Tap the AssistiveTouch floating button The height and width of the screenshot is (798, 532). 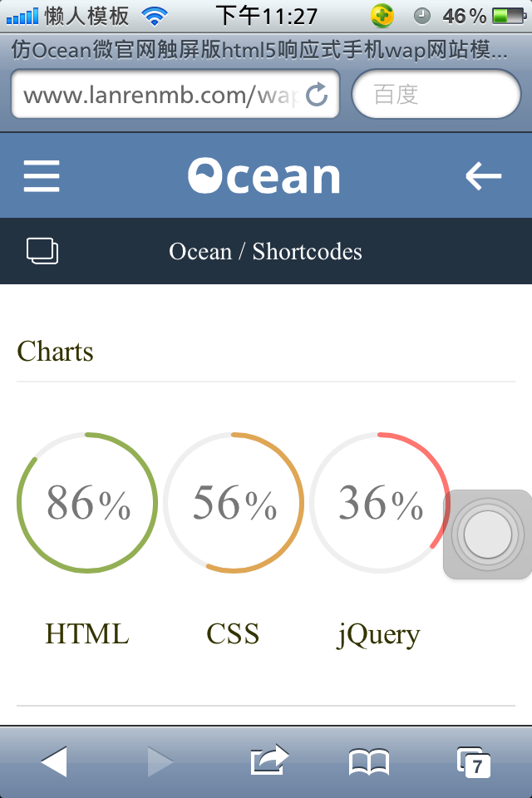point(488,534)
